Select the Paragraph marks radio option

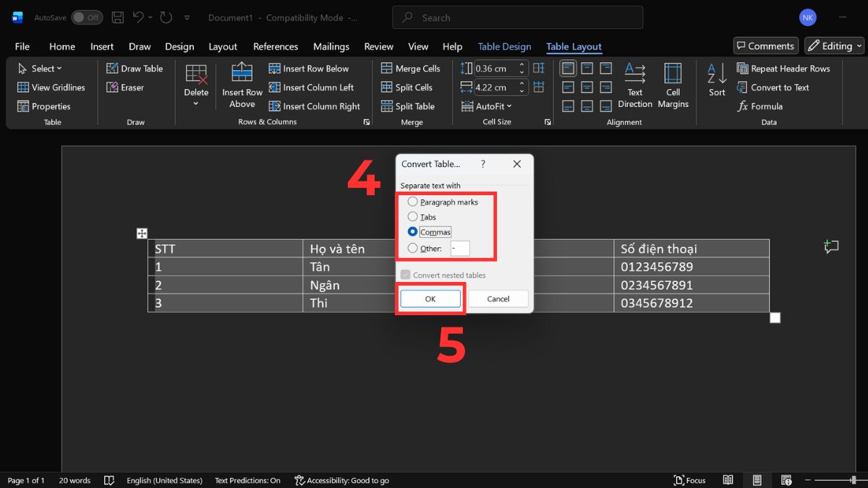(413, 202)
